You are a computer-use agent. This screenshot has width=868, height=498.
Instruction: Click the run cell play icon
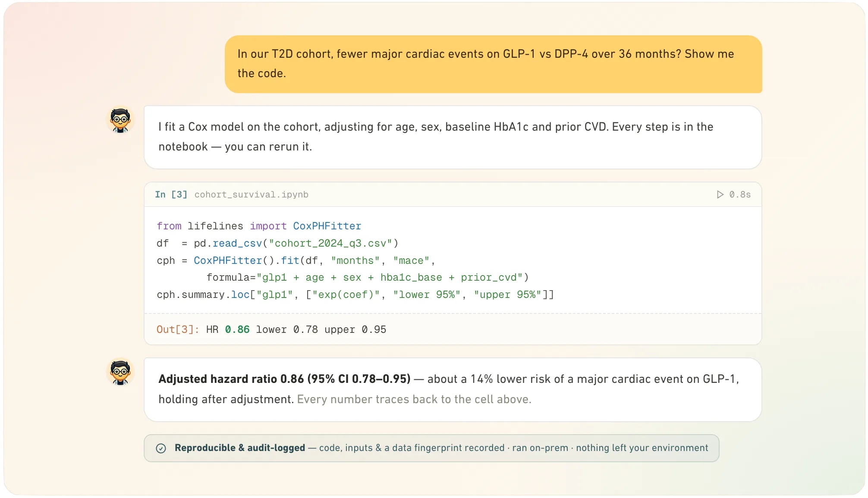[720, 194]
